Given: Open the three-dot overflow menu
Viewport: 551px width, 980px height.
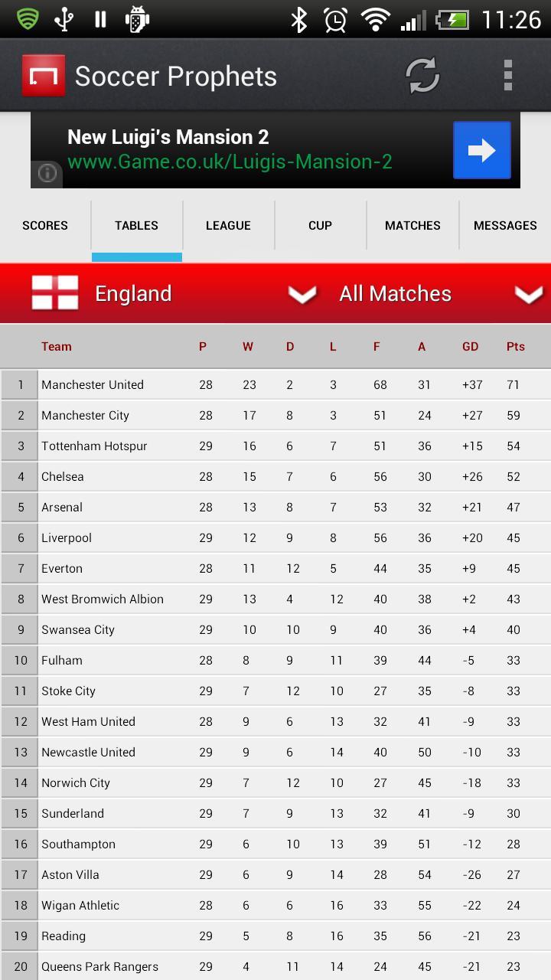Looking at the screenshot, I should (x=507, y=76).
